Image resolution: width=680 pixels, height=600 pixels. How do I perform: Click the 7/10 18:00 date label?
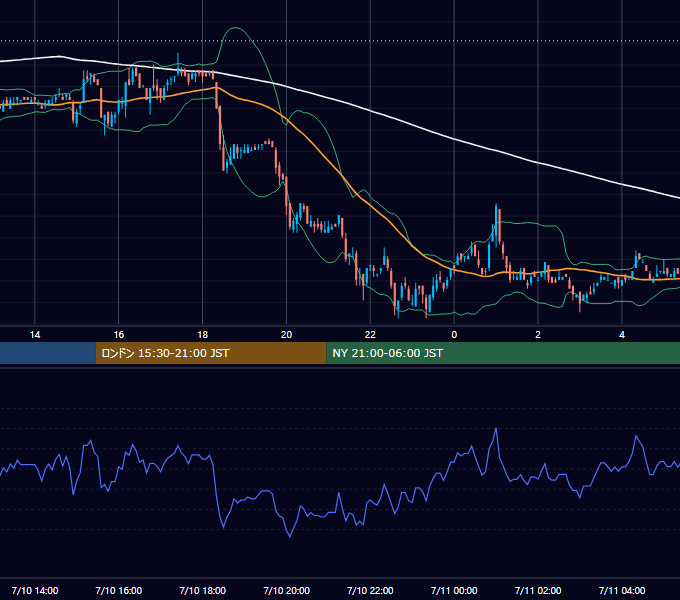(203, 590)
